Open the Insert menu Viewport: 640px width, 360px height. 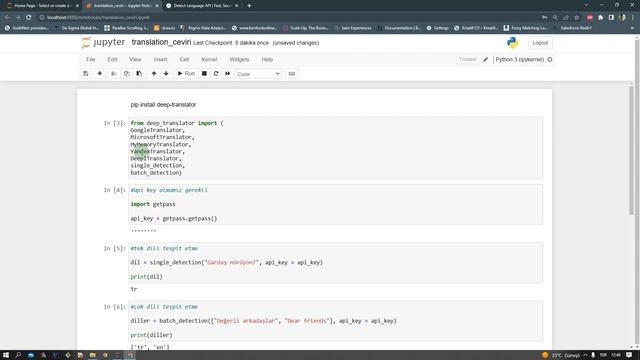click(x=160, y=60)
